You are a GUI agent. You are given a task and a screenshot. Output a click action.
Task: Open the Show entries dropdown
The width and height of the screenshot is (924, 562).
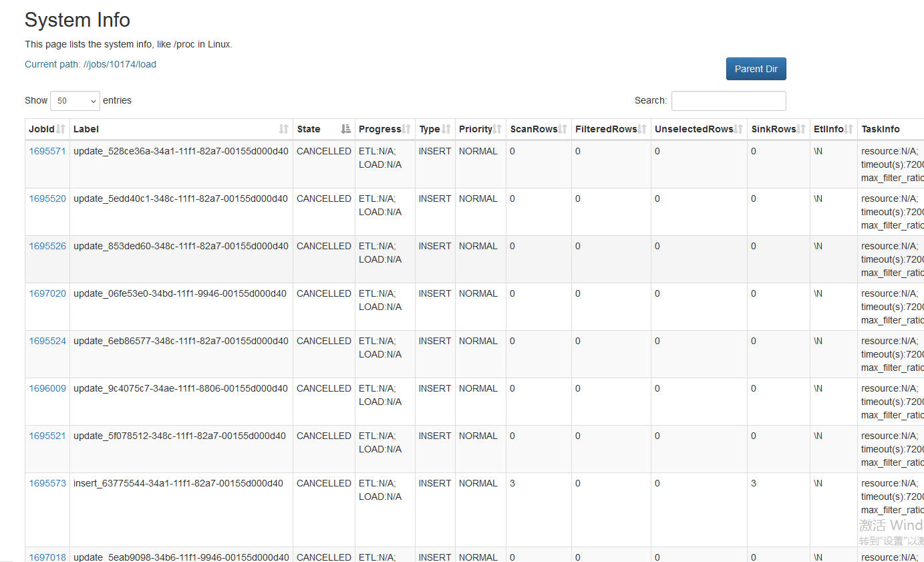tap(75, 101)
